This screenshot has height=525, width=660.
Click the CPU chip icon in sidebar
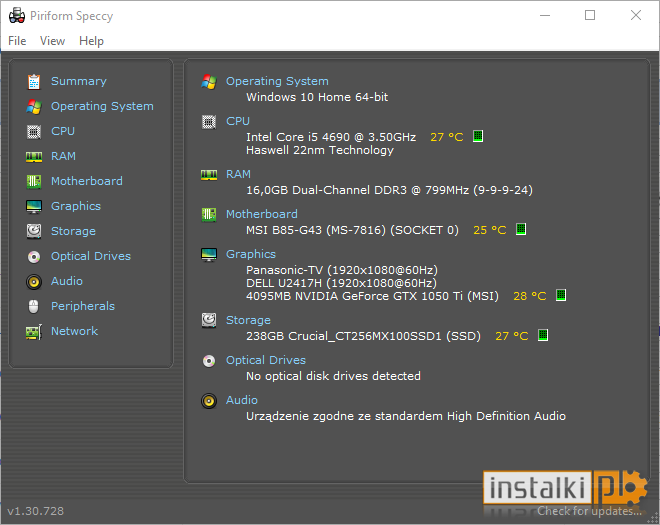[x=34, y=131]
